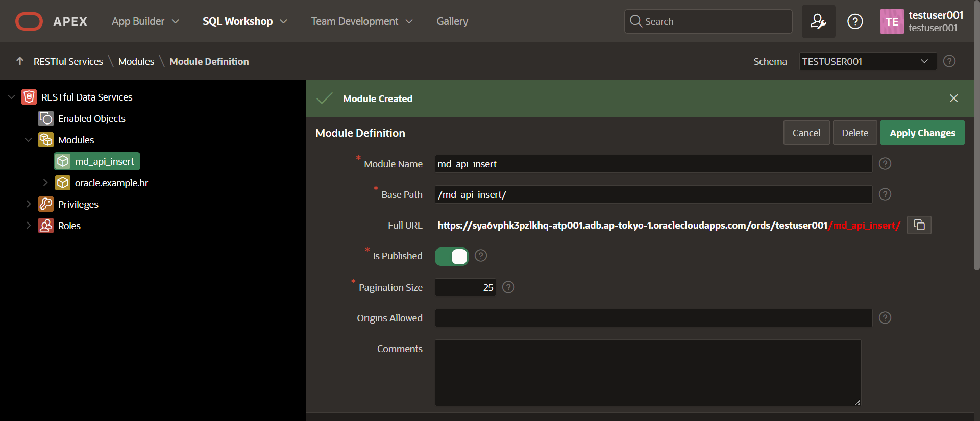The width and height of the screenshot is (980, 421).
Task: Expand the Roles tree node
Action: (28, 226)
